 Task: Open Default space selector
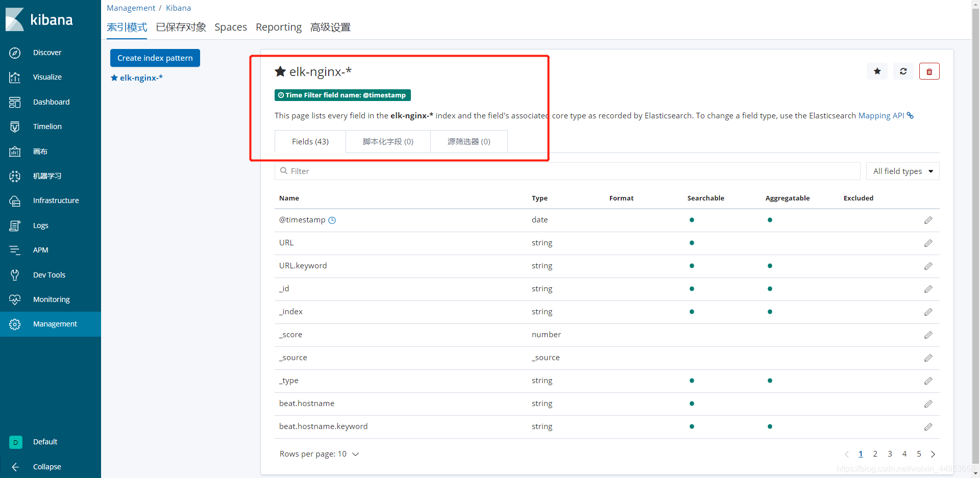16,442
